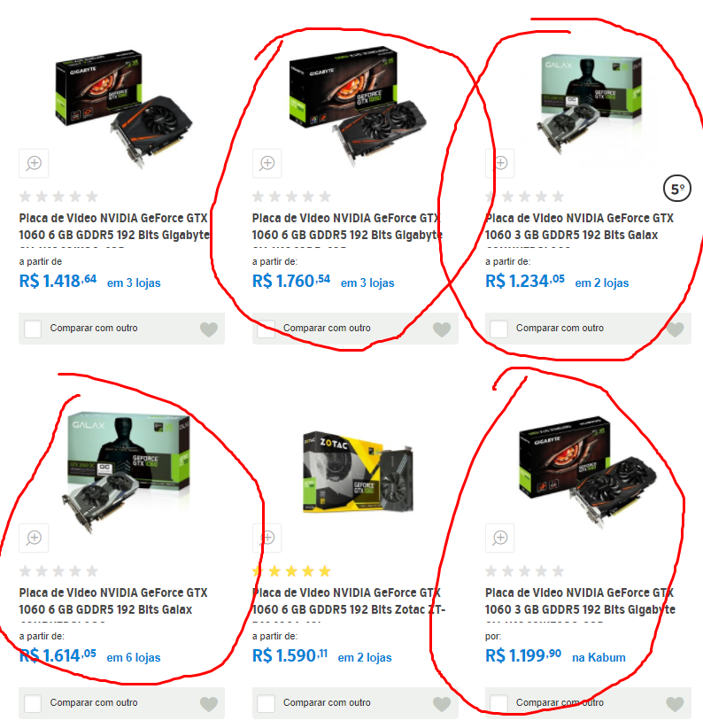Click the star rating of Zotac card

coord(291,570)
